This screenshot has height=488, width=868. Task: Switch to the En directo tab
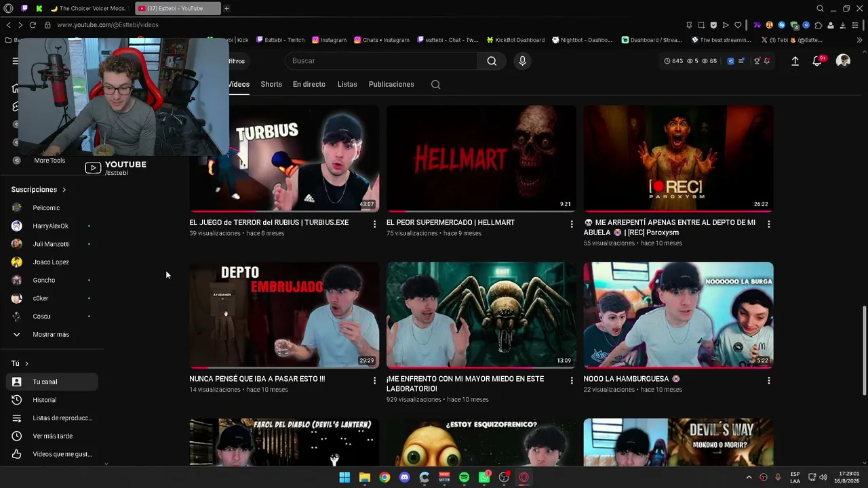[x=309, y=85]
